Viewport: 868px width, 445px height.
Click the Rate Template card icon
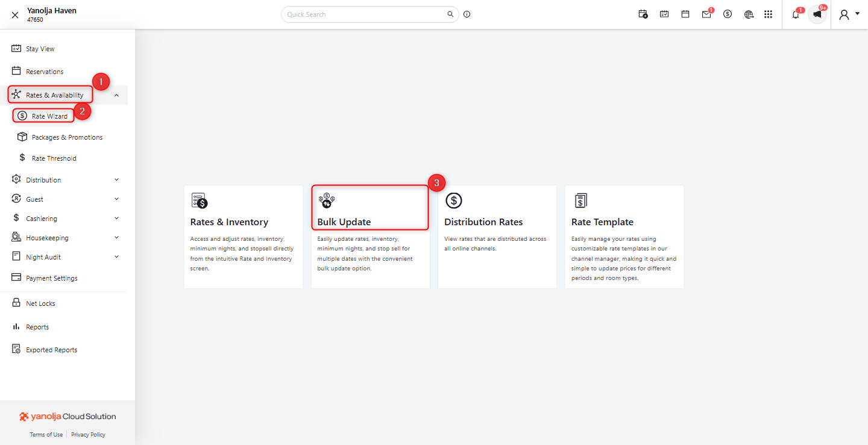(580, 201)
